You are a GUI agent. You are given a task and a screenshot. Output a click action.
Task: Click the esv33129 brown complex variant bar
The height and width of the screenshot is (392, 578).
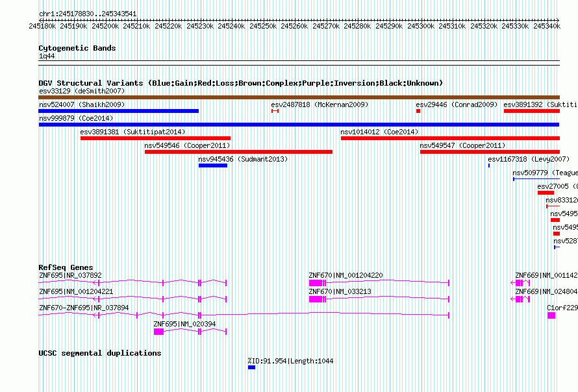(299, 97)
